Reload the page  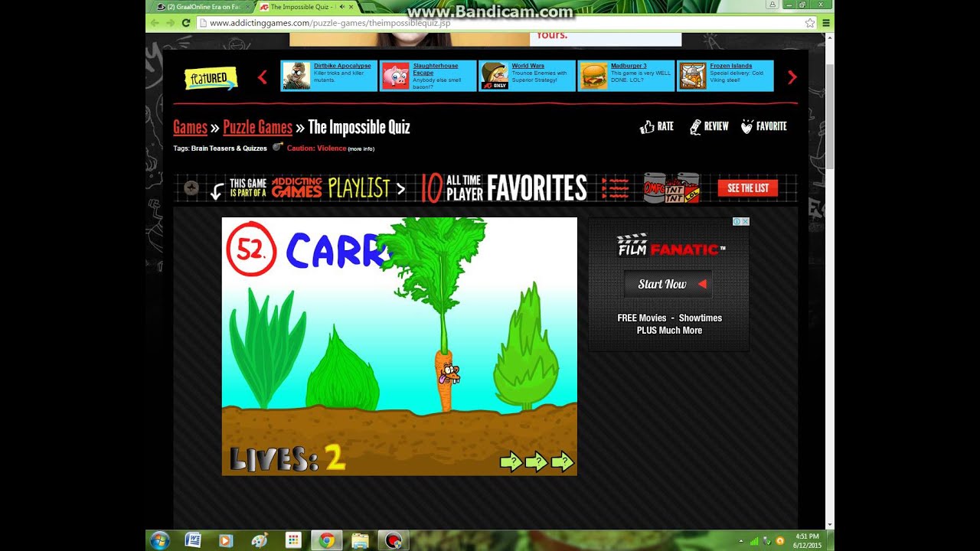186,23
